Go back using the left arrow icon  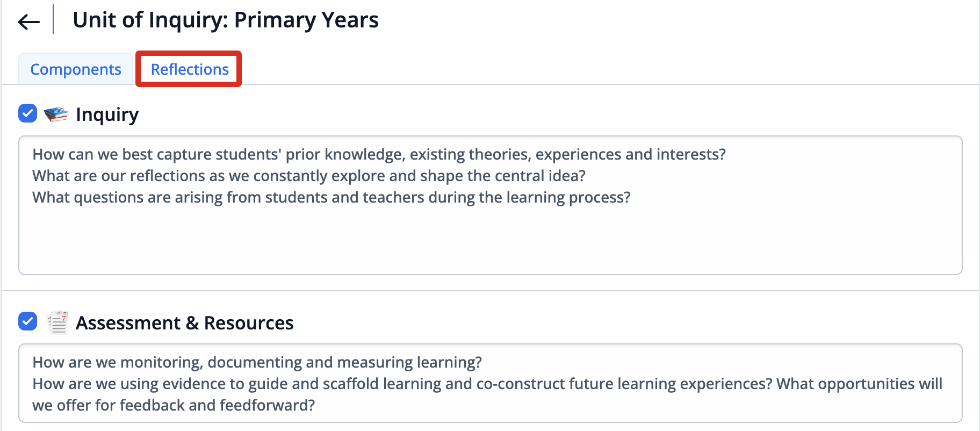point(29,21)
